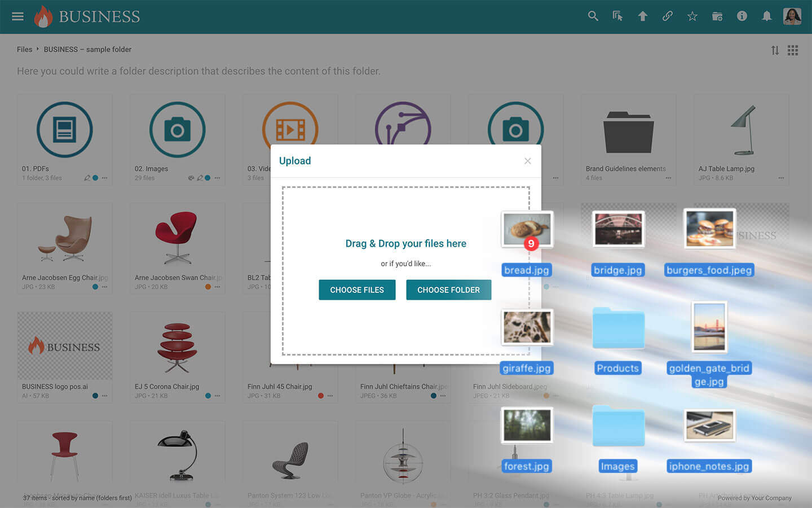Image resolution: width=812 pixels, height=508 pixels.
Task: Click the label dot on Finn Juhl Chieftains Chair
Action: point(434,396)
